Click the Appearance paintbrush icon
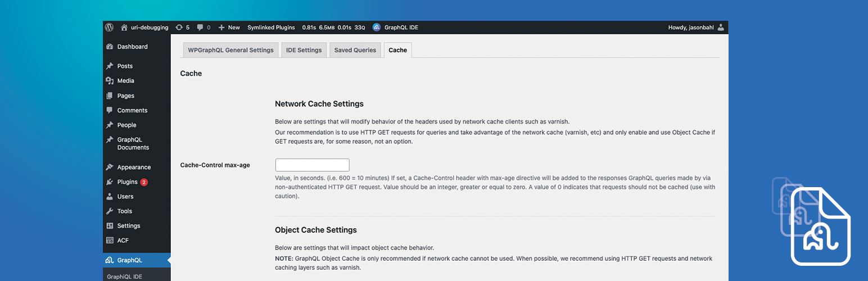 coord(110,167)
